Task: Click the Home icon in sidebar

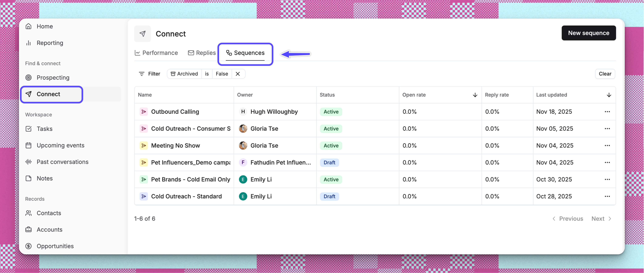Action: 29,26
